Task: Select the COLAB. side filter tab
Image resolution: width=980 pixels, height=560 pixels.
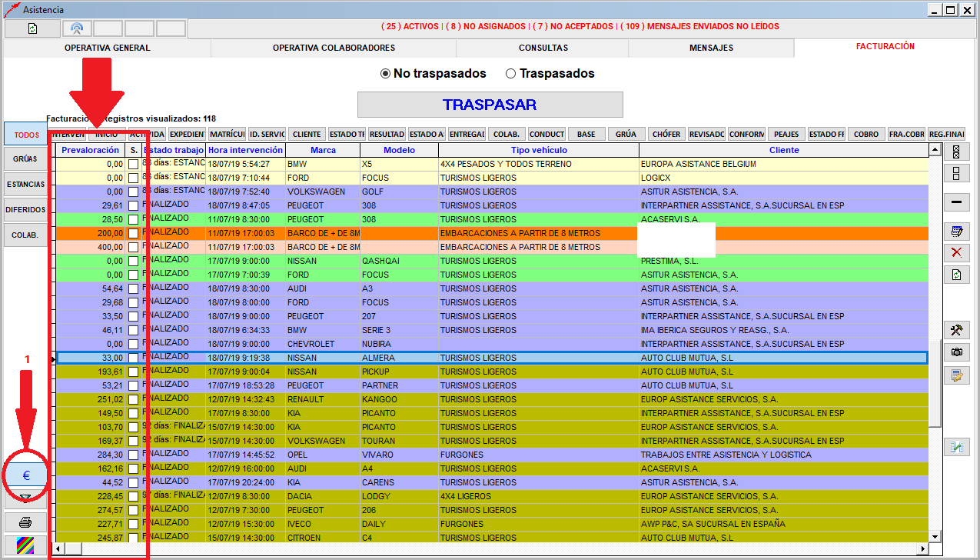Action: (25, 235)
